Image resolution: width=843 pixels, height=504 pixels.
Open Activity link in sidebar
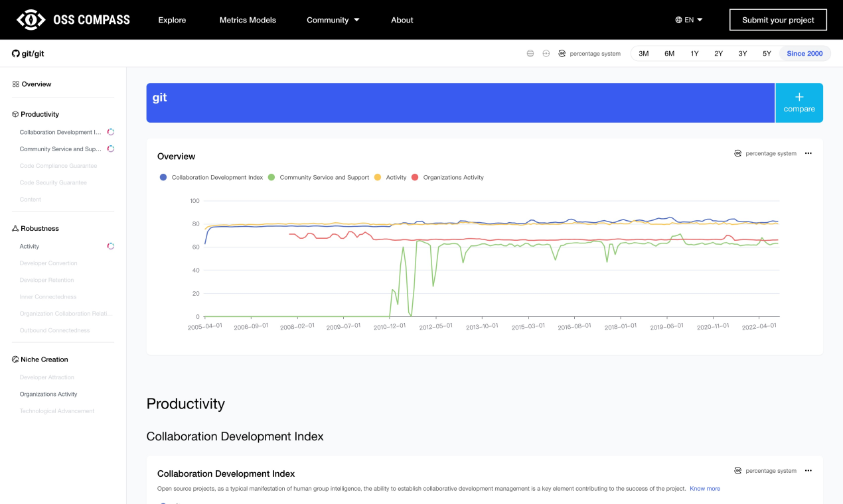pos(29,246)
